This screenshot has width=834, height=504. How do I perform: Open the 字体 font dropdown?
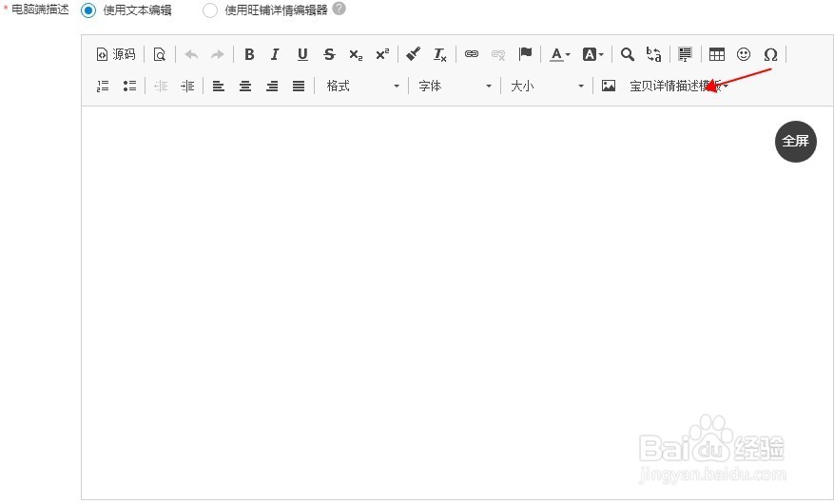click(x=455, y=87)
